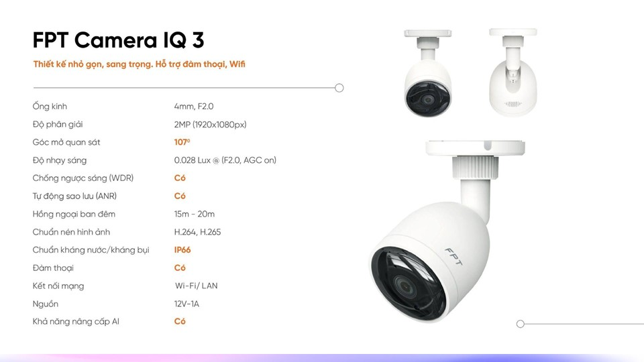644x362 pixels.
Task: Select the front-view camera thumbnail
Action: click(x=427, y=73)
